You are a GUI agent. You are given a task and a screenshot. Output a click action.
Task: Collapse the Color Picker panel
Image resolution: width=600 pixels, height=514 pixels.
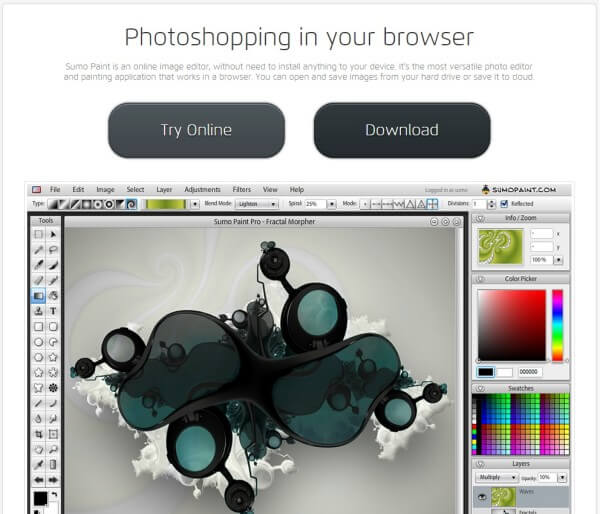pyautogui.click(x=480, y=279)
